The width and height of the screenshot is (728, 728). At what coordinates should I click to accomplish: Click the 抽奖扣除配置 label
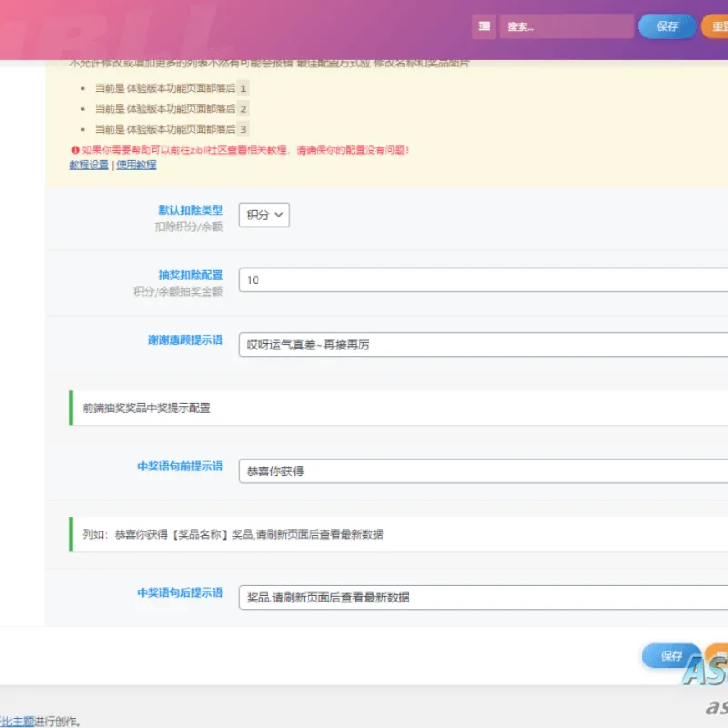(190, 275)
